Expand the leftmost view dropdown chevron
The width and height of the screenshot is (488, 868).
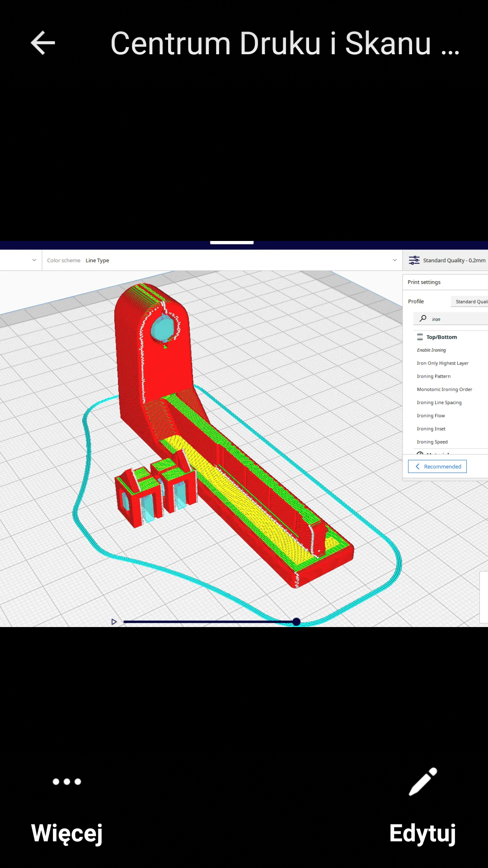coord(34,260)
